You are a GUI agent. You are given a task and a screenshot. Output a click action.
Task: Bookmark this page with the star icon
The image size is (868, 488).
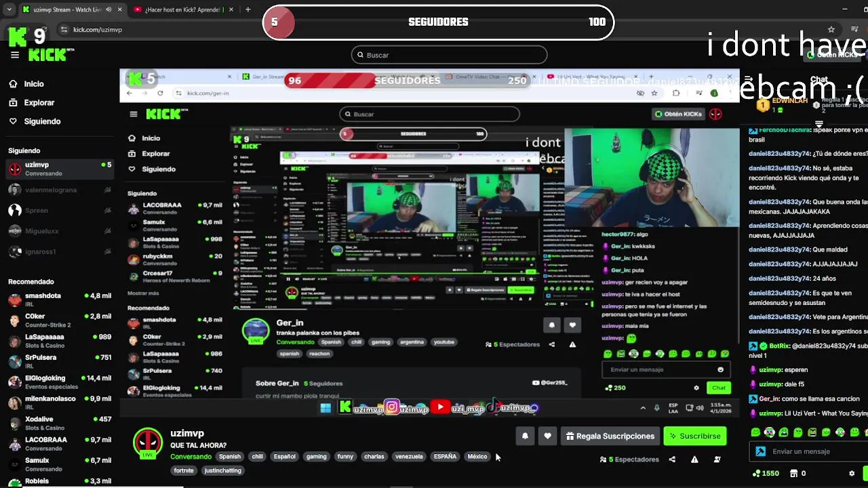pyautogui.click(x=831, y=30)
